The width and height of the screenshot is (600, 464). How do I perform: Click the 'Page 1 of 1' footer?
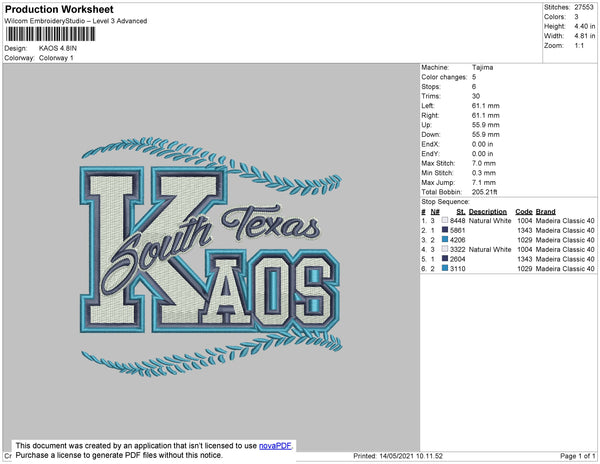(x=577, y=456)
